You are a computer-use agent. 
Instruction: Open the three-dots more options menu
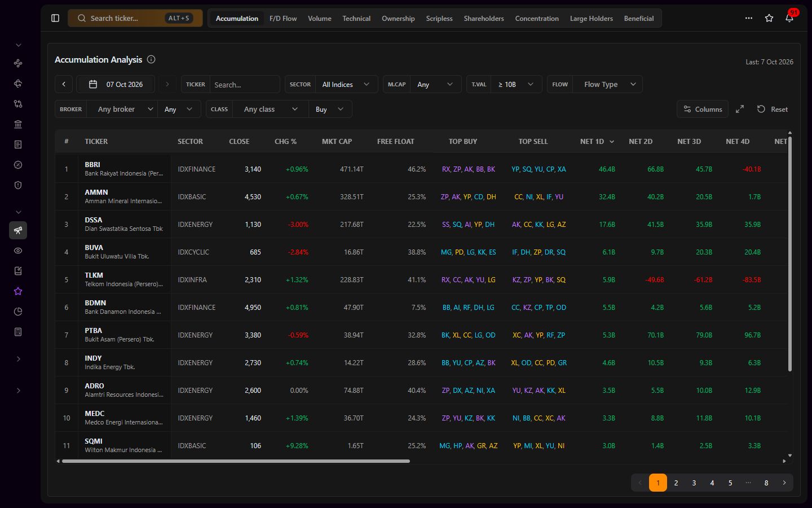pyautogui.click(x=749, y=18)
